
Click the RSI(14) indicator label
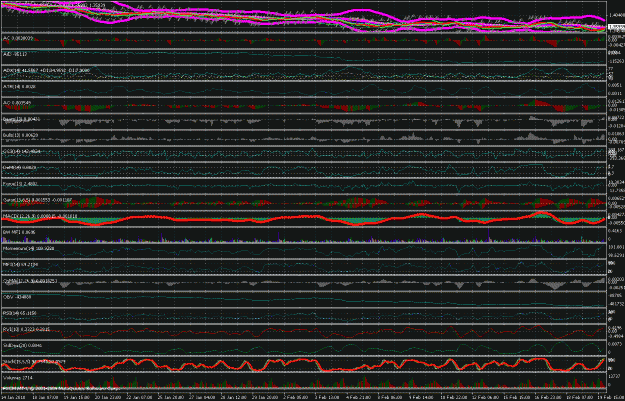20,313
